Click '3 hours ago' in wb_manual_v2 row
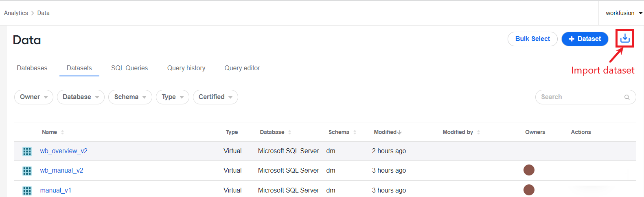The image size is (644, 197). pos(389,171)
